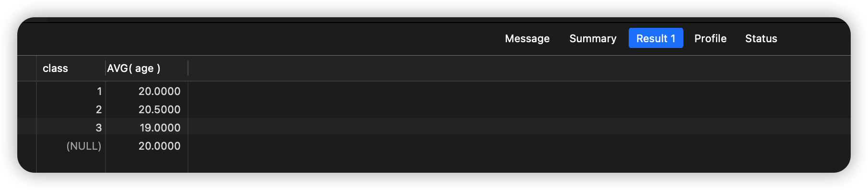Select the 20.0000 cell in the NULL row
Image resolution: width=868 pixels, height=190 pixels.
[147, 146]
